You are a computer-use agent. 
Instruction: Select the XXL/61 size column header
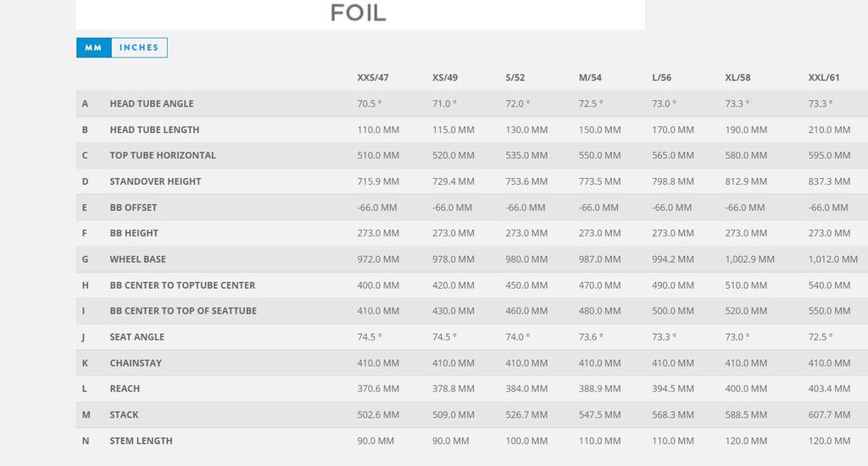click(824, 77)
